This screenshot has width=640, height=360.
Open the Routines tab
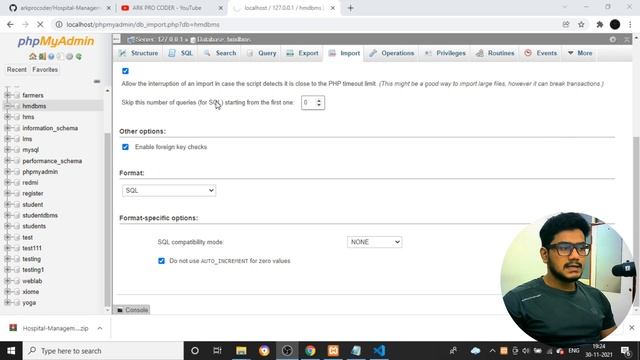[496, 53]
